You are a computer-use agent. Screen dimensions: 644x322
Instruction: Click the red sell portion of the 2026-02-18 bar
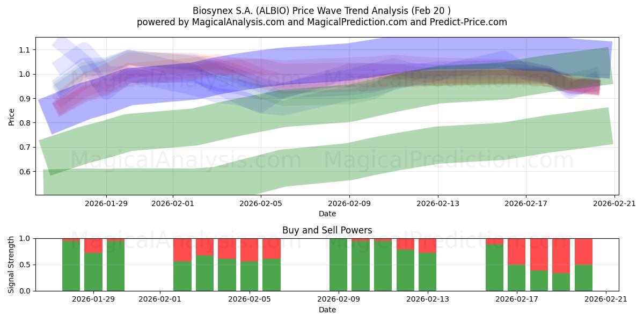[539, 254]
